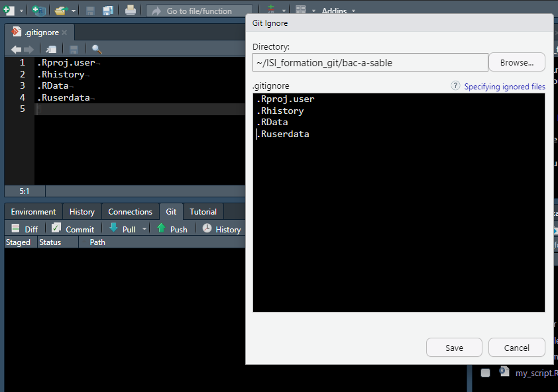Switch to the Connections tab
Viewport: 558px width, 392px height.
(130, 212)
